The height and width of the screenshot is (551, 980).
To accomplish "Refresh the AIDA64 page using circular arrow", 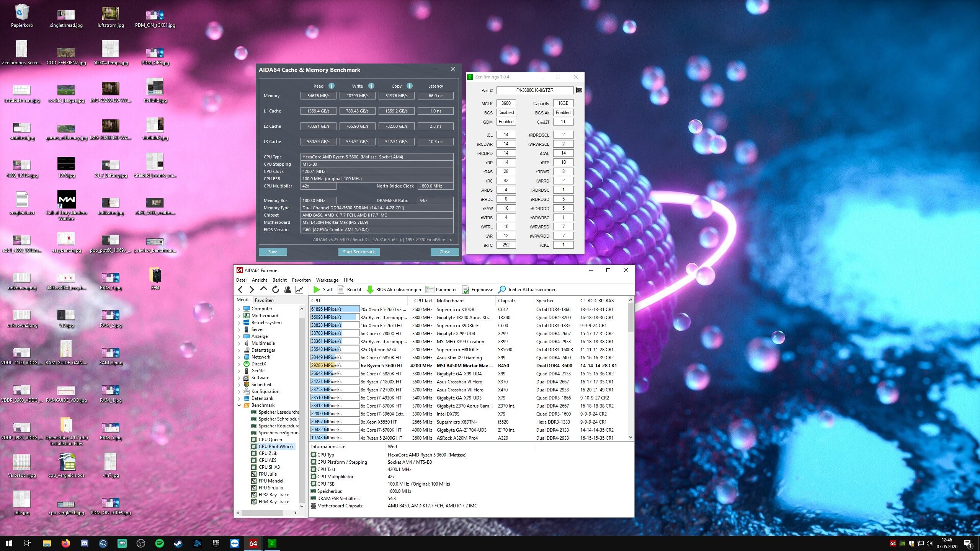I will click(275, 290).
